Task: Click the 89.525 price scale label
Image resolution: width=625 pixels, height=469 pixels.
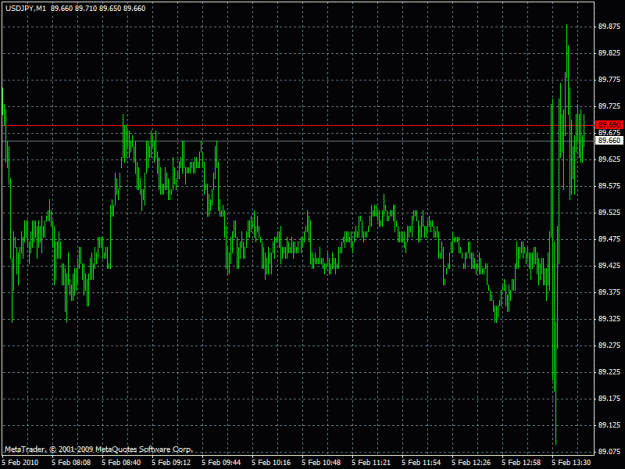Action: click(x=609, y=212)
